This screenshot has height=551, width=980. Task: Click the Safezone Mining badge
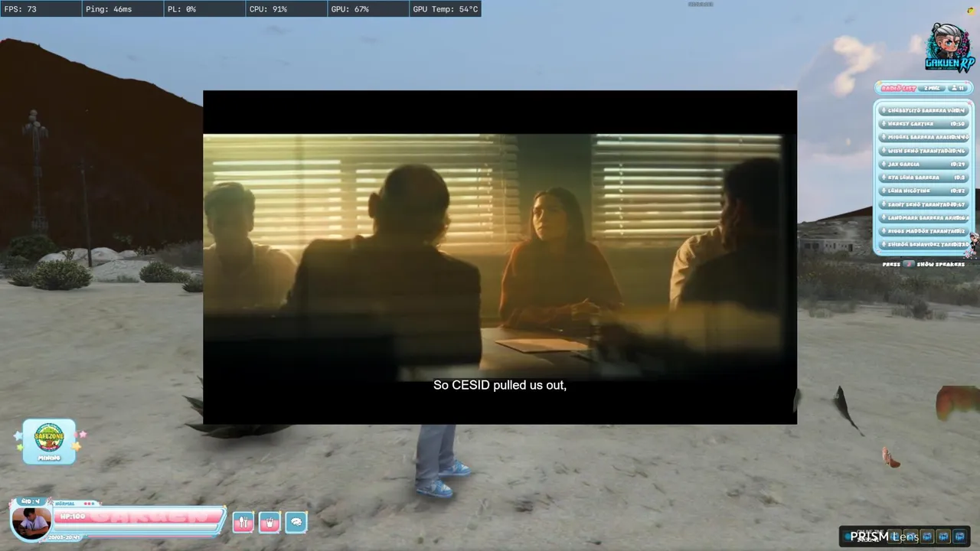click(49, 441)
